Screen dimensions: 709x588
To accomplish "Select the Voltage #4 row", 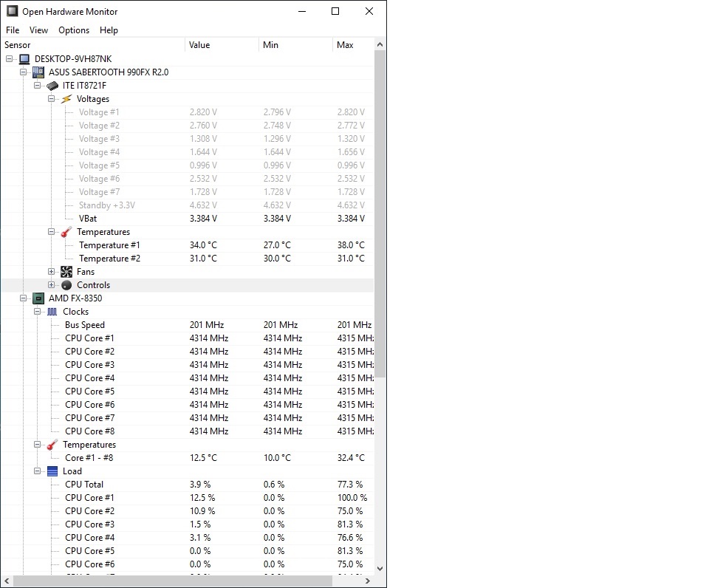I will pos(187,152).
